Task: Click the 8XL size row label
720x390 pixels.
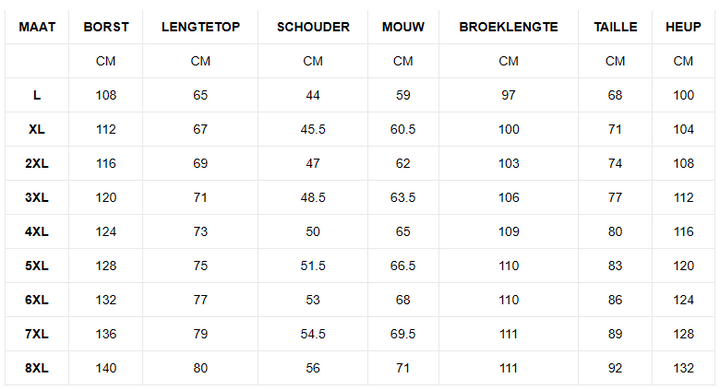Action: point(37,368)
